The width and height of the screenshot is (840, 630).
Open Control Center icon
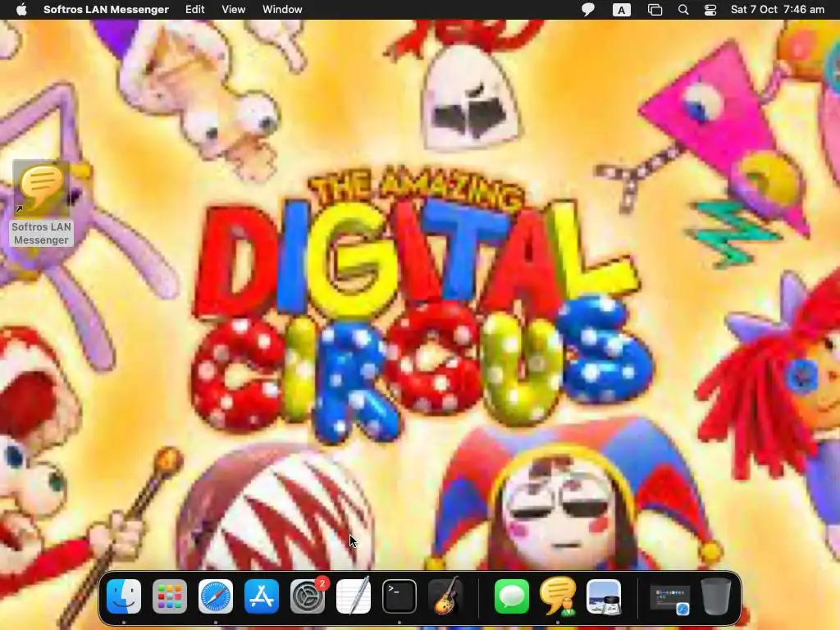pyautogui.click(x=710, y=10)
